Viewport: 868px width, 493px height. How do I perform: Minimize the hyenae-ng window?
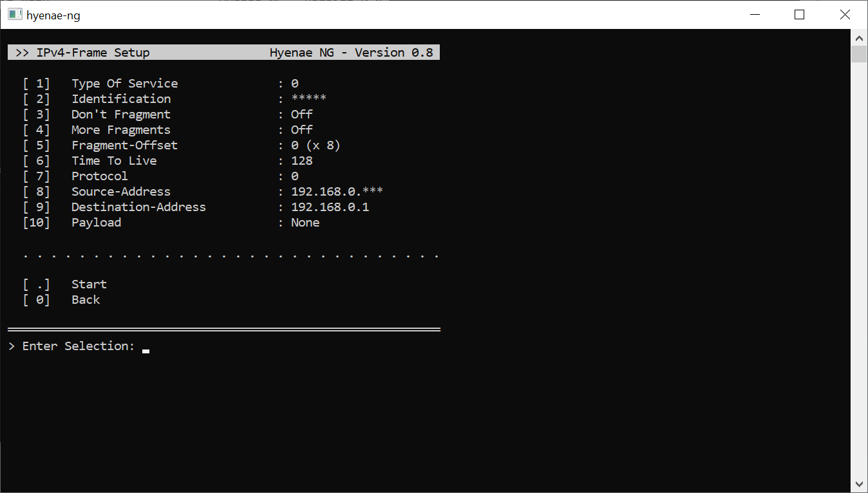754,15
